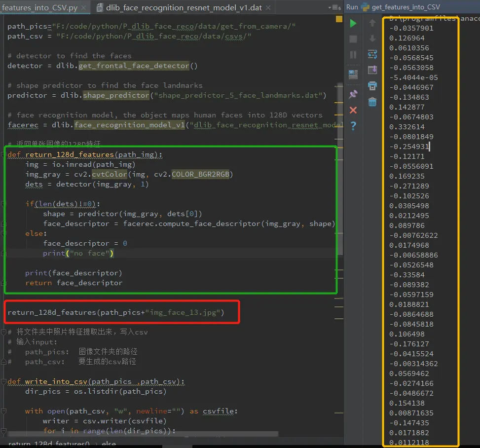The height and width of the screenshot is (448, 480).
Task: Collapse the Chinese comment block fold
Action: click(3, 332)
